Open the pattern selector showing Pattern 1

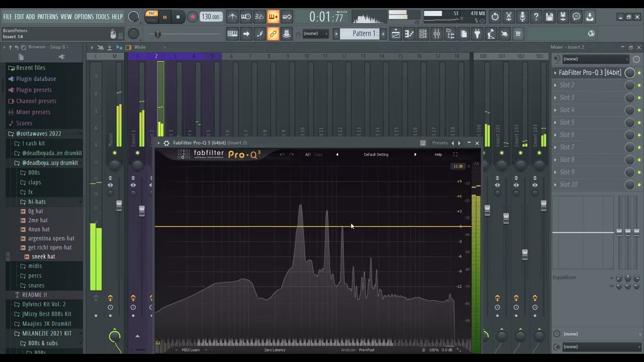click(360, 34)
